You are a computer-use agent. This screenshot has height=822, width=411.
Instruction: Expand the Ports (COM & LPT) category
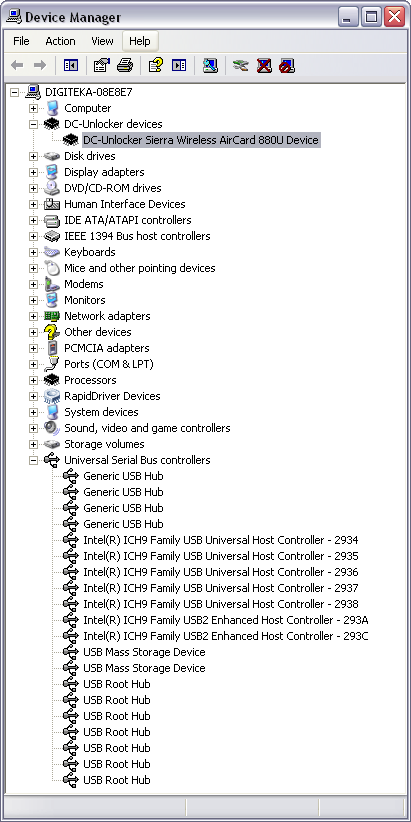[x=34, y=364]
